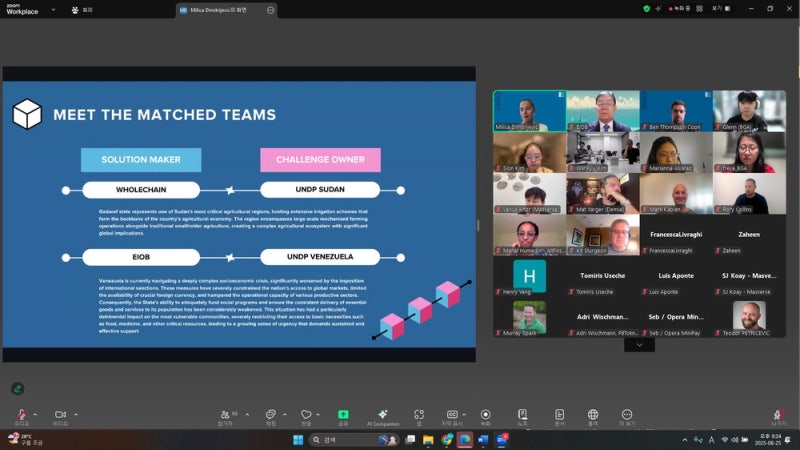Click the taskbar search box
The width and height of the screenshot is (800, 450).
355,440
